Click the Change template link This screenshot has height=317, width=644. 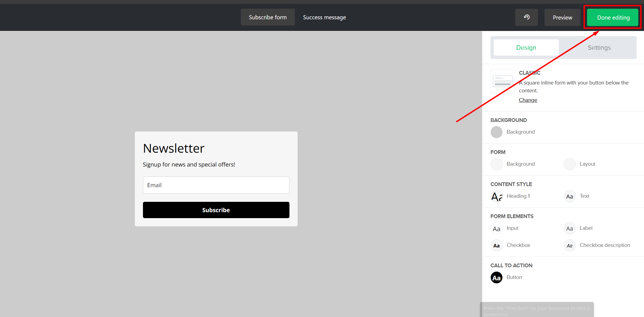click(528, 100)
